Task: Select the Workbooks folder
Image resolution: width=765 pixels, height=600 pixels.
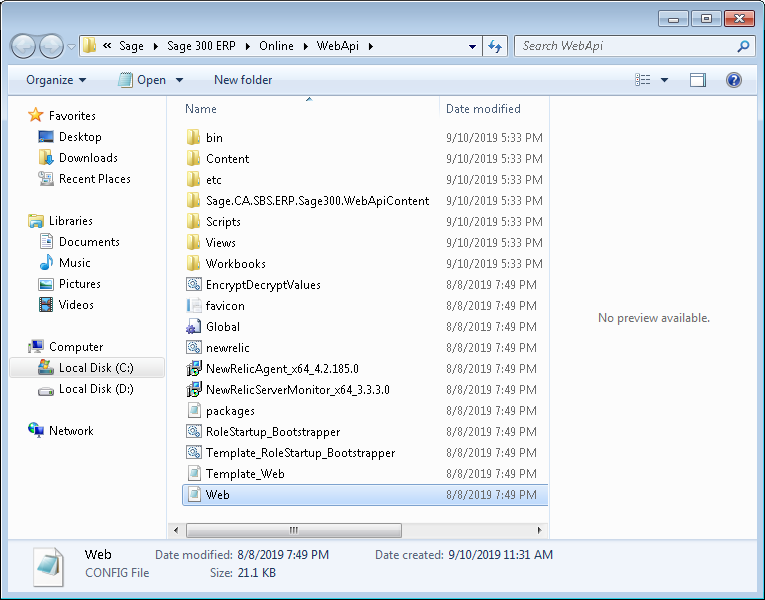Action: [235, 263]
